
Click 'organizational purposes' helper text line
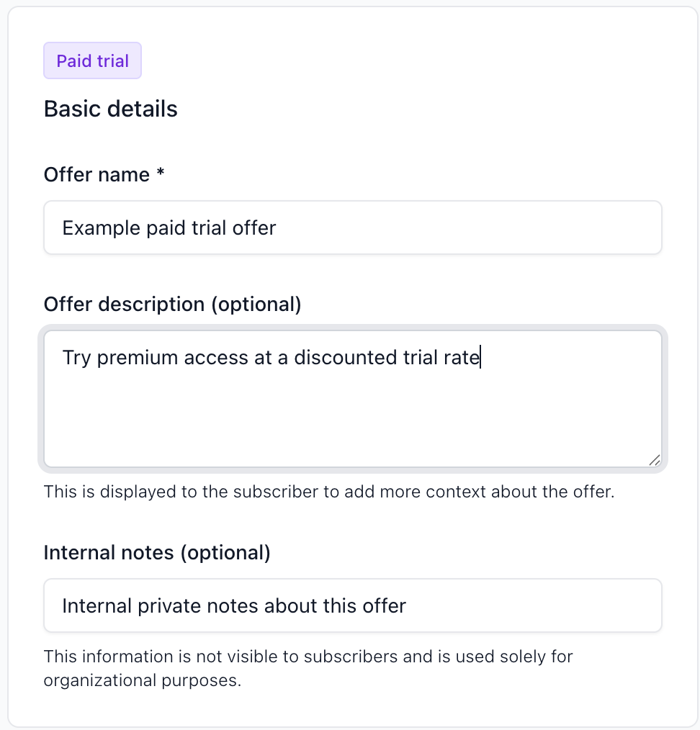click(143, 680)
